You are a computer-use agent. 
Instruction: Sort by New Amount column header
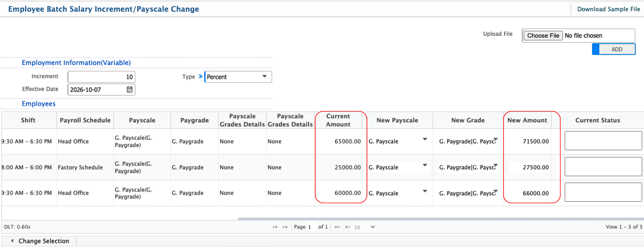(527, 120)
